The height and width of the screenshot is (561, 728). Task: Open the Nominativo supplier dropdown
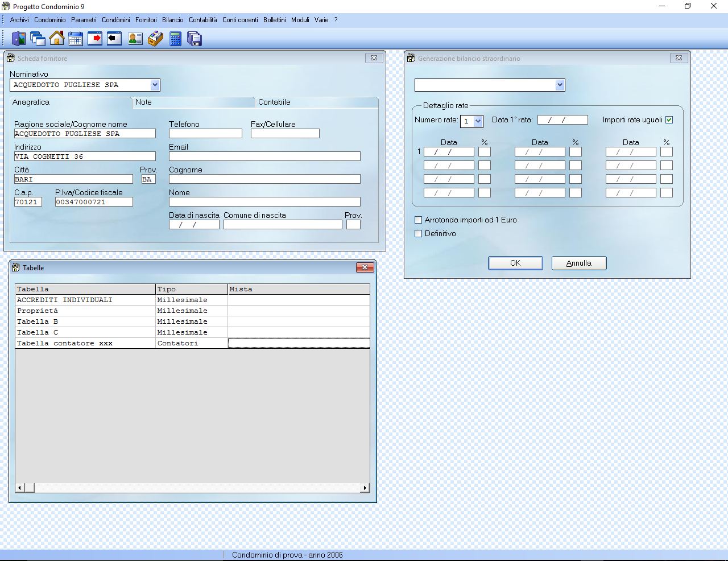155,85
